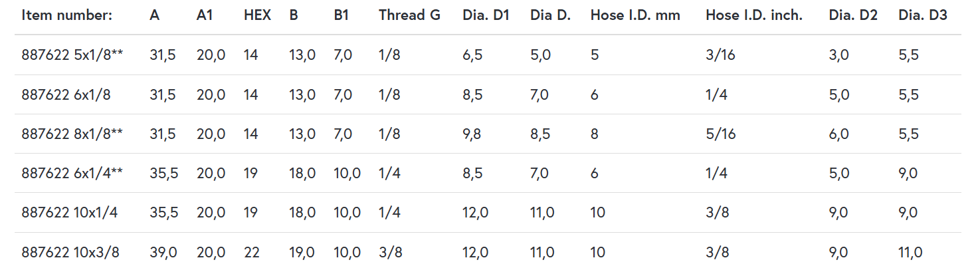The width and height of the screenshot is (980, 270).
Task: Click the 5/16 hose inch value
Action: click(721, 134)
